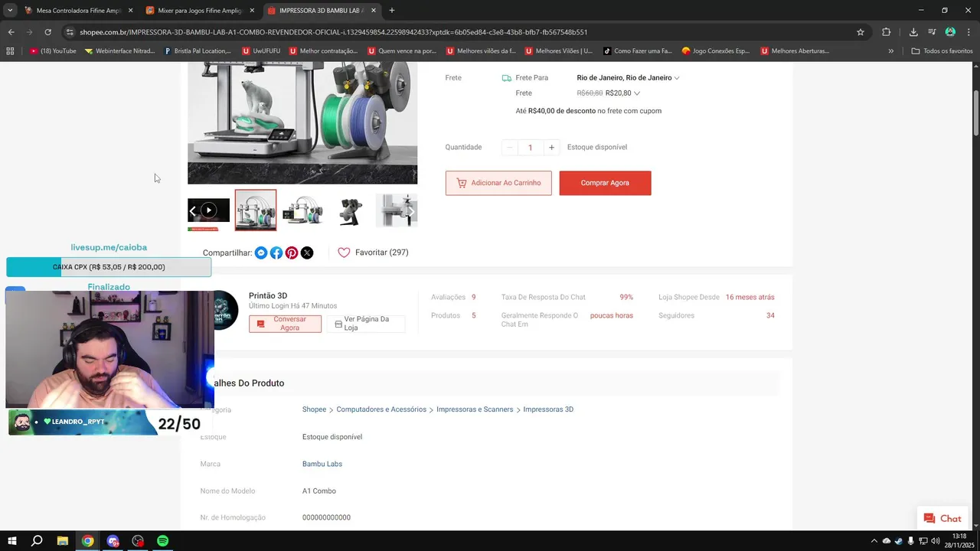Share the product via Messenger
Screen dimensions: 980x551
click(261, 253)
